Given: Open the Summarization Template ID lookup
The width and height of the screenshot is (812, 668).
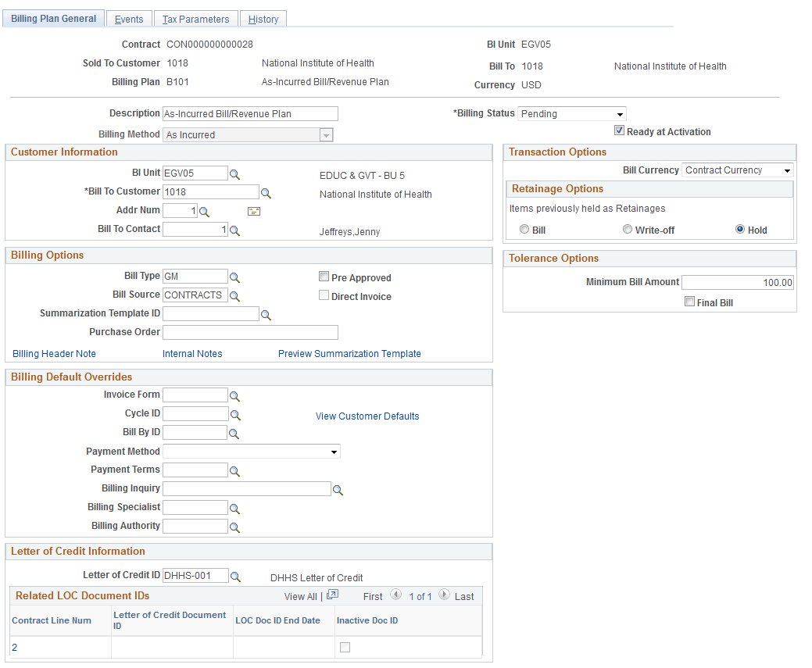Looking at the screenshot, I should 267,313.
